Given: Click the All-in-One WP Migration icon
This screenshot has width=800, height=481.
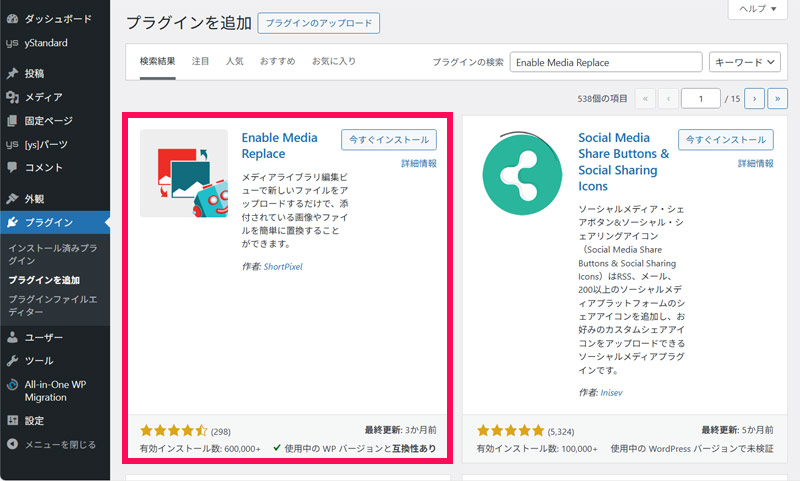Looking at the screenshot, I should 12,385.
